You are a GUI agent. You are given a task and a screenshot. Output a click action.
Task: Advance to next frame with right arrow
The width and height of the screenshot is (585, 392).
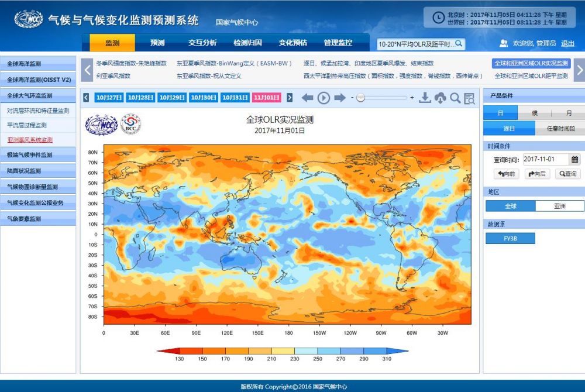tap(340, 98)
